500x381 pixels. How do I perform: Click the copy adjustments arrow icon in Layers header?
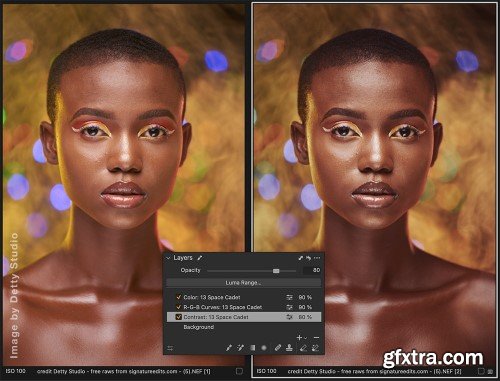pos(301,258)
